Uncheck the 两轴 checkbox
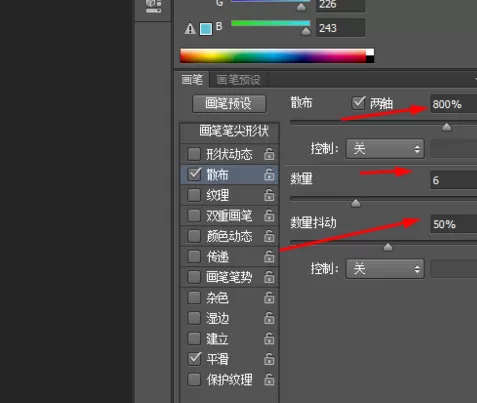This screenshot has height=403, width=477. [x=358, y=103]
